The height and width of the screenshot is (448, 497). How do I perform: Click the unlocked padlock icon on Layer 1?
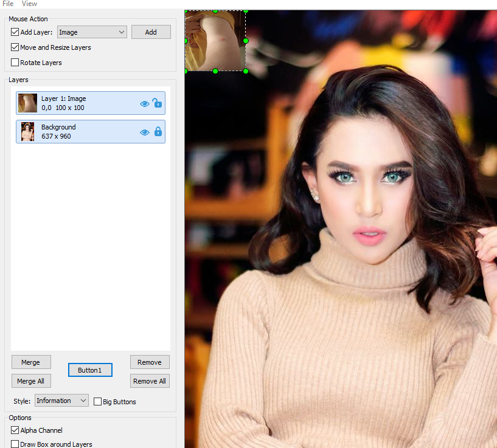point(157,103)
